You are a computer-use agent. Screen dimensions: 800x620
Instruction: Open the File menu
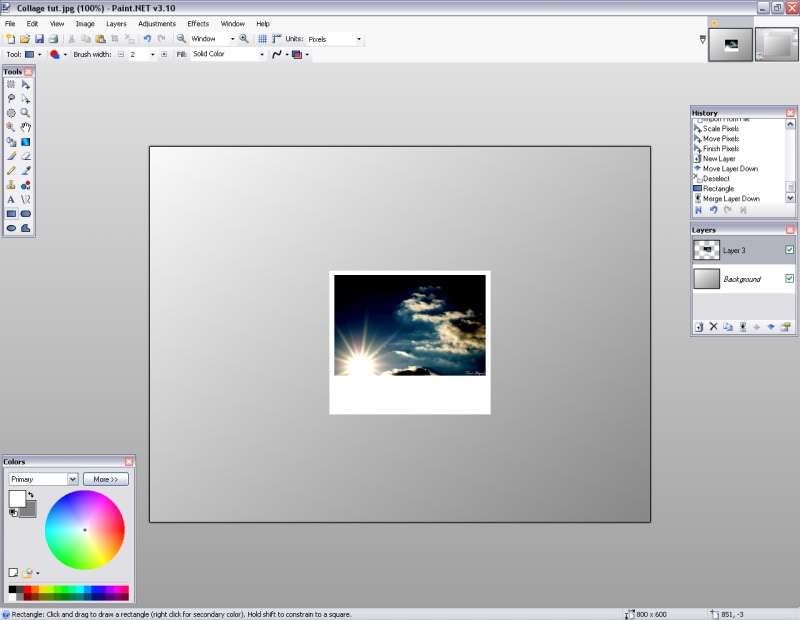click(10, 23)
